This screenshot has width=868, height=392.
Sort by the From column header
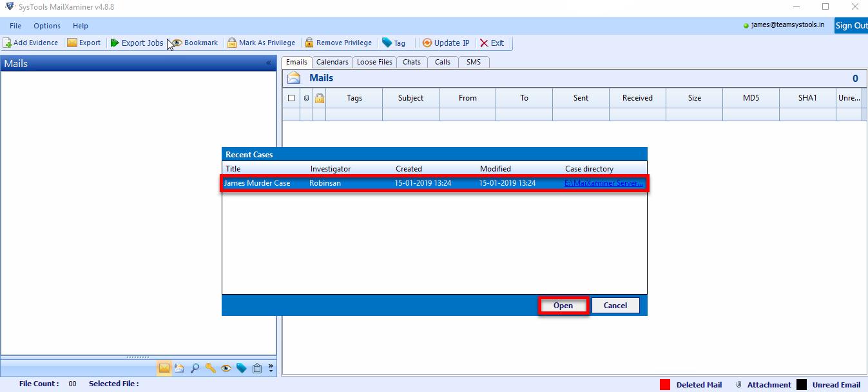pos(468,98)
